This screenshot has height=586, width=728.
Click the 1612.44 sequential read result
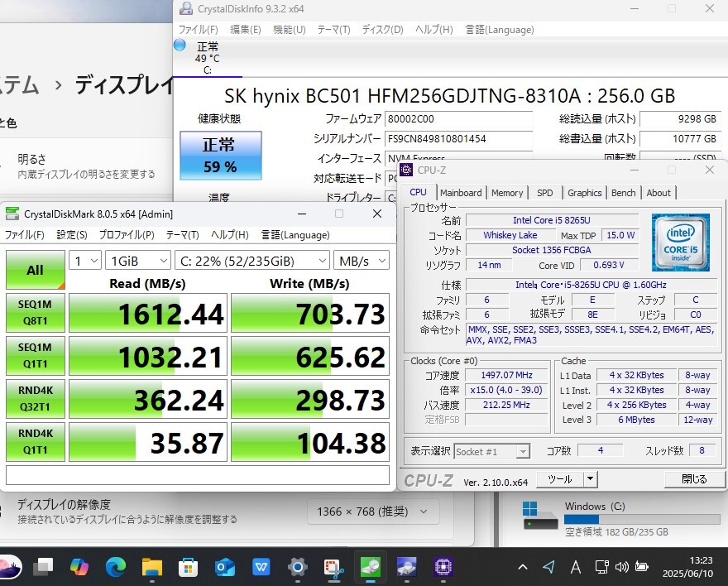pos(148,313)
